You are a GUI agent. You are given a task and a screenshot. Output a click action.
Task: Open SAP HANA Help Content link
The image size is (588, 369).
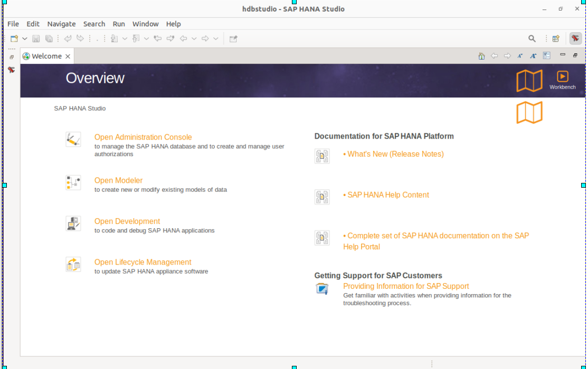coord(388,195)
